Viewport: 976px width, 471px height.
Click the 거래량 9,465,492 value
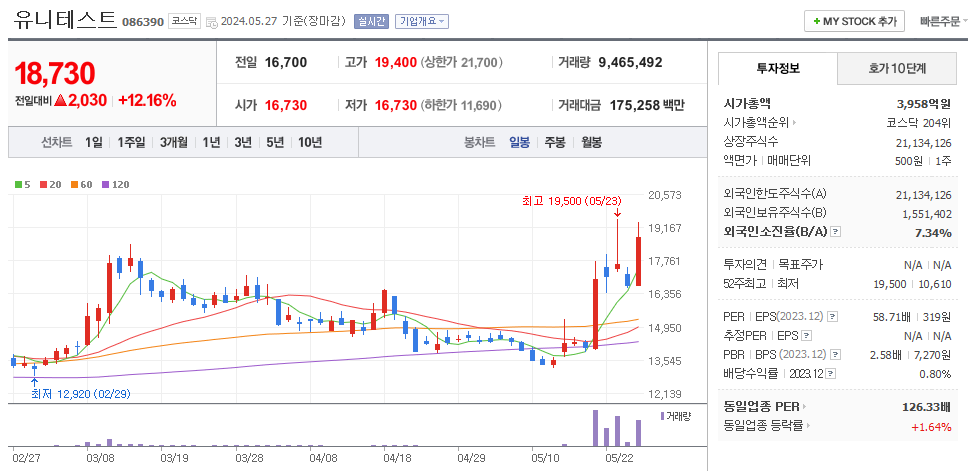(x=630, y=62)
